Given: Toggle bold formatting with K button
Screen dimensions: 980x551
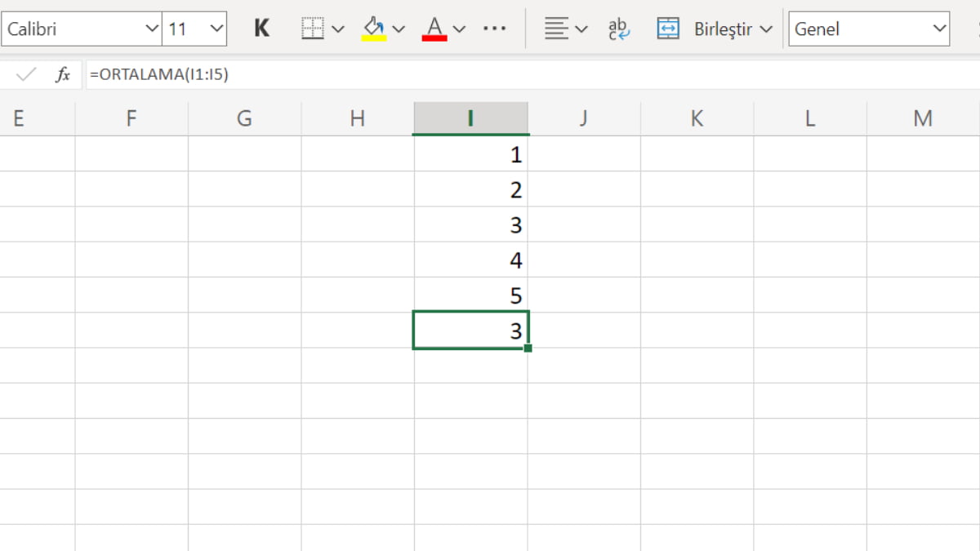Looking at the screenshot, I should (261, 29).
